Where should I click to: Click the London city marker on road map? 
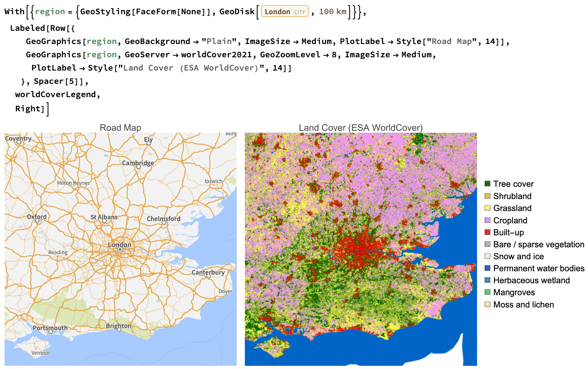pos(120,250)
